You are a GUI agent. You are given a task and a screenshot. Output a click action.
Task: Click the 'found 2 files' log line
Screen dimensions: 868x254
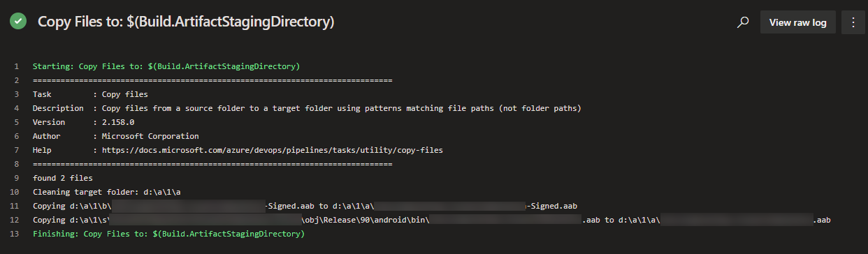62,178
